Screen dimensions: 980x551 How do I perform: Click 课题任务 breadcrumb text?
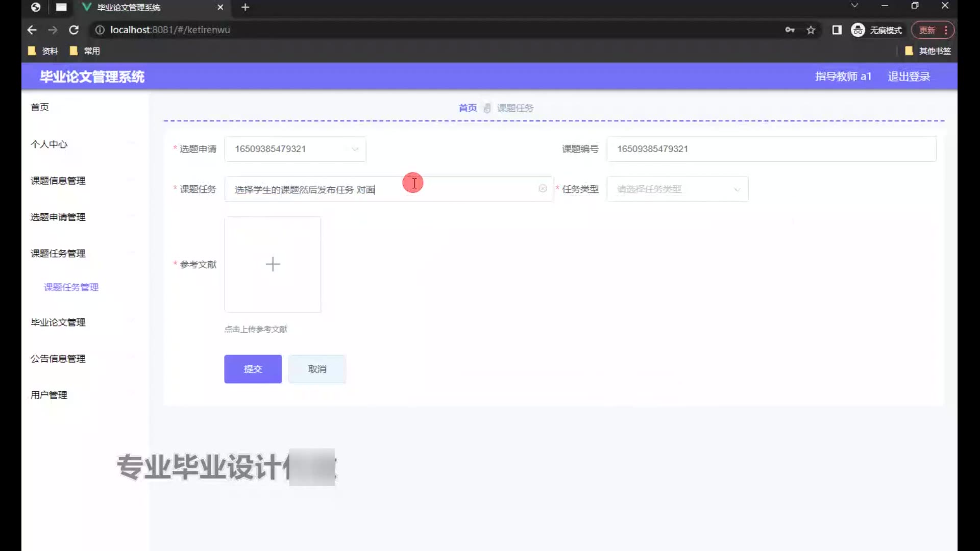pos(515,108)
